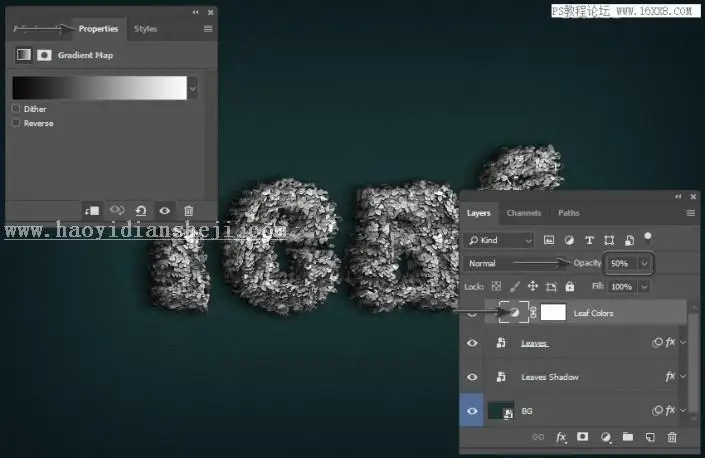Lock position move icon

pyautogui.click(x=533, y=286)
